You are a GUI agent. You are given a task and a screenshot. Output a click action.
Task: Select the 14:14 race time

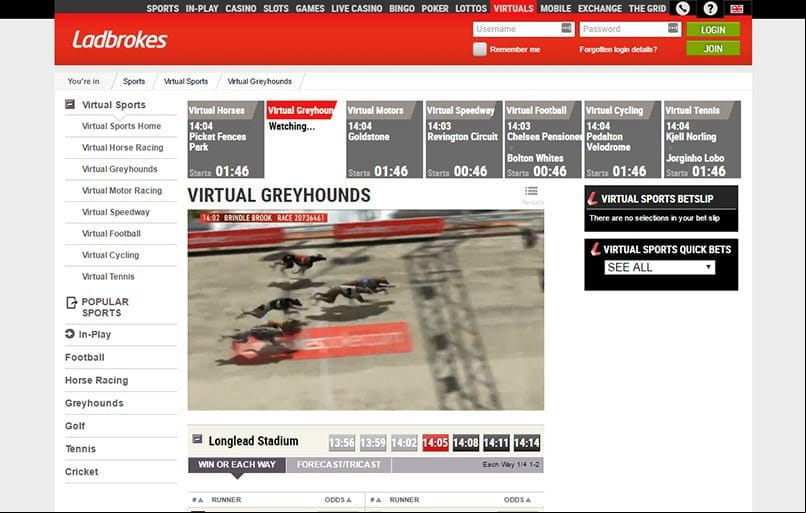[527, 443]
